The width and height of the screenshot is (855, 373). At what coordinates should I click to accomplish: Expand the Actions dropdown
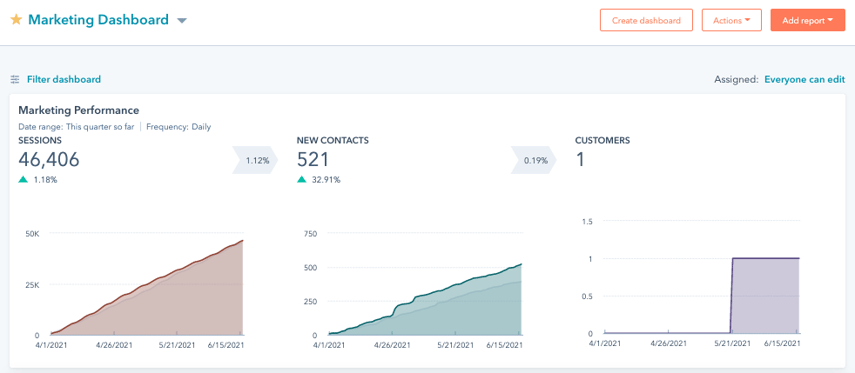coord(731,20)
